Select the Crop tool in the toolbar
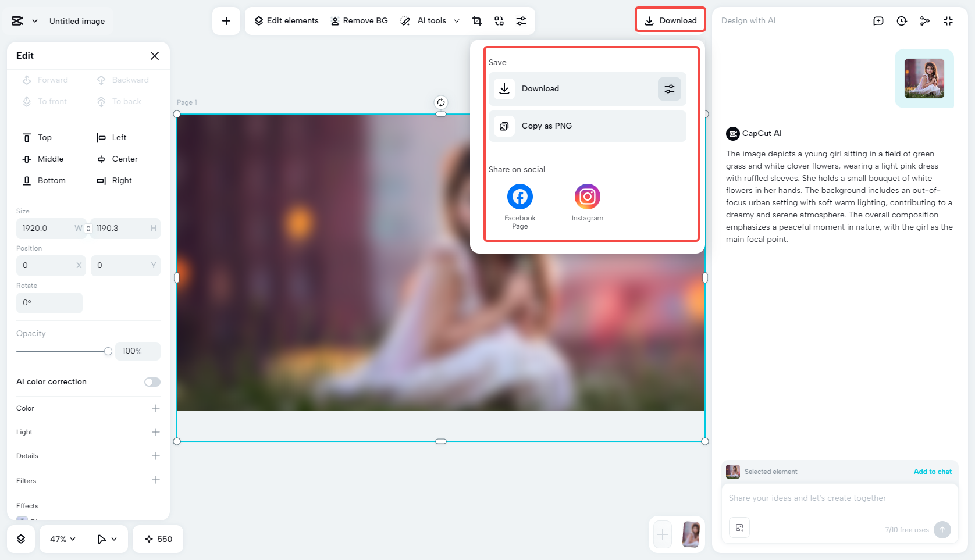 coord(477,20)
